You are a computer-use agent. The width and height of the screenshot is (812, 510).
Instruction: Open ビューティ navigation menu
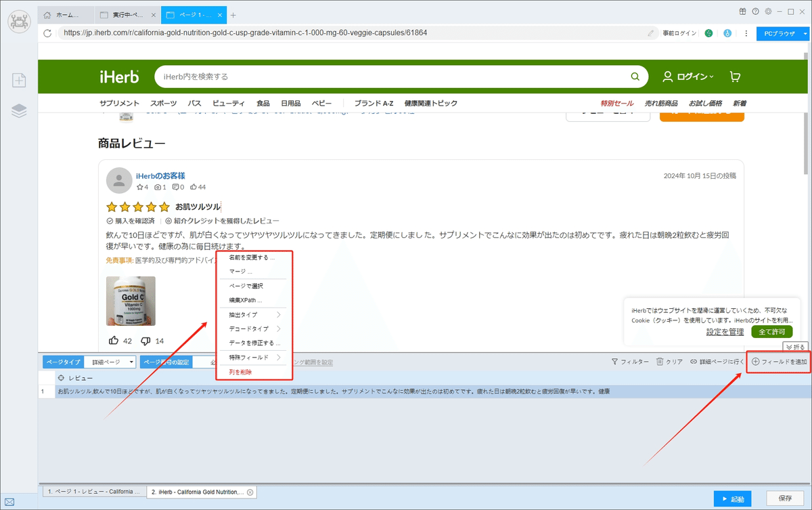(x=229, y=104)
